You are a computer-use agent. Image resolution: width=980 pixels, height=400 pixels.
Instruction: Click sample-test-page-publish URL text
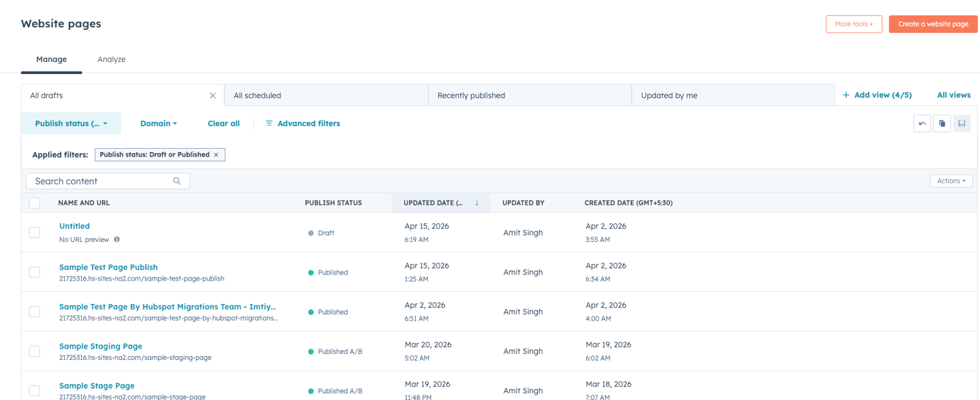coord(142,279)
